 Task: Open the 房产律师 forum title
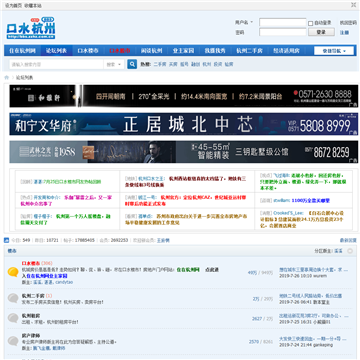(x=31, y=336)
